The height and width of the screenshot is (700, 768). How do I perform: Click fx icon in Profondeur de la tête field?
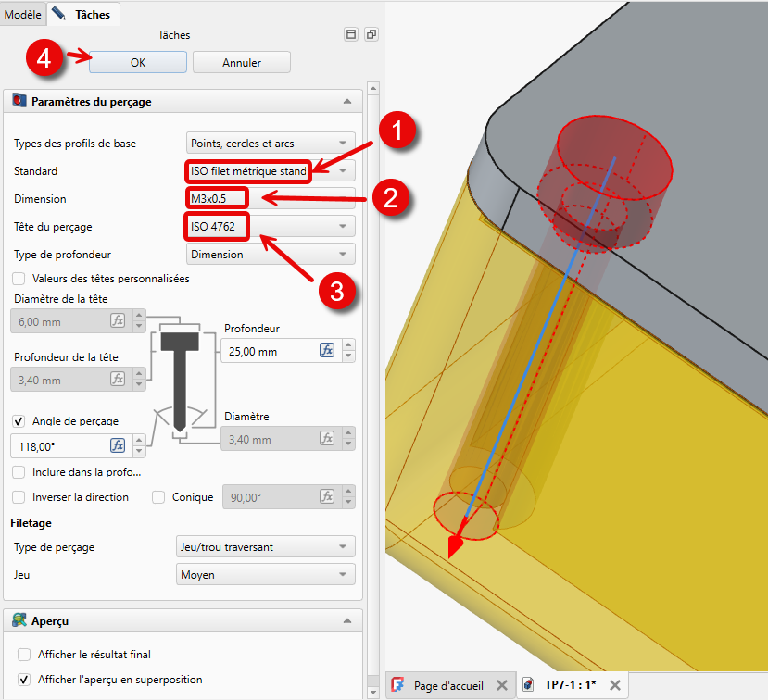click(118, 379)
